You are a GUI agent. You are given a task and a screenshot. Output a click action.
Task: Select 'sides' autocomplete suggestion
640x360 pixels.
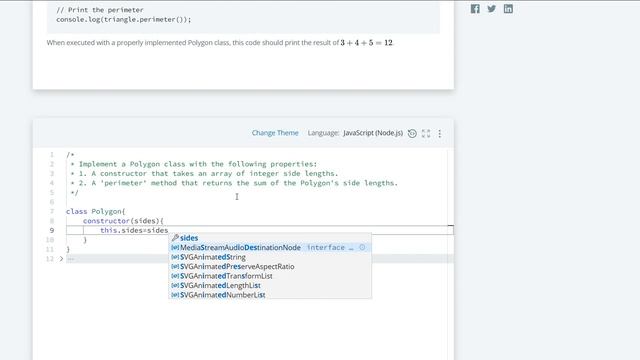(x=270, y=238)
